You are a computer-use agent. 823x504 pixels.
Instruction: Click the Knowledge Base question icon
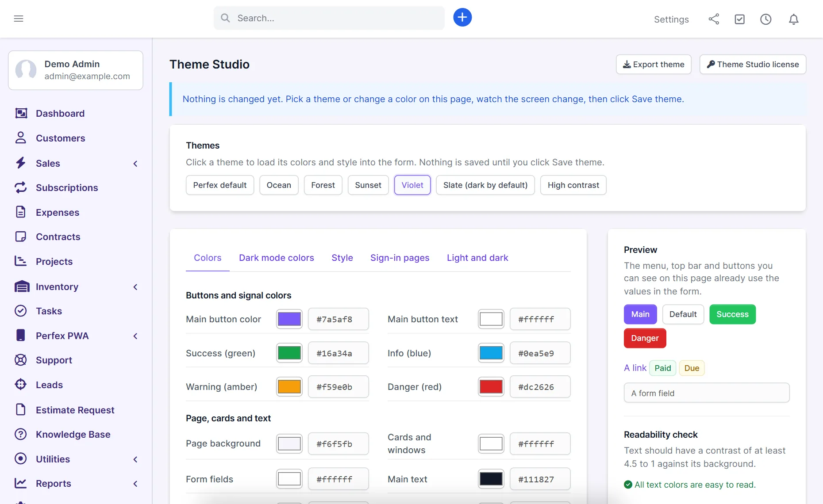coord(21,434)
